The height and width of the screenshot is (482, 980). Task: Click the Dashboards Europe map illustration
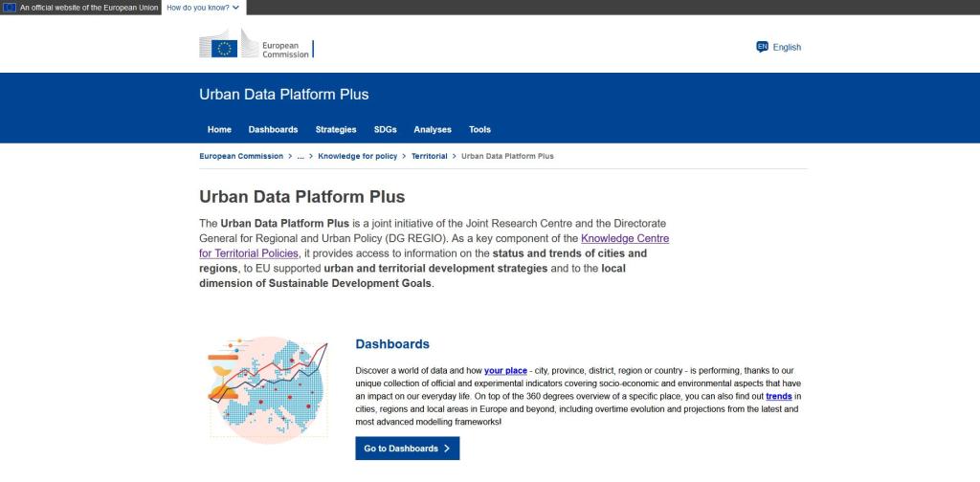pyautogui.click(x=268, y=389)
